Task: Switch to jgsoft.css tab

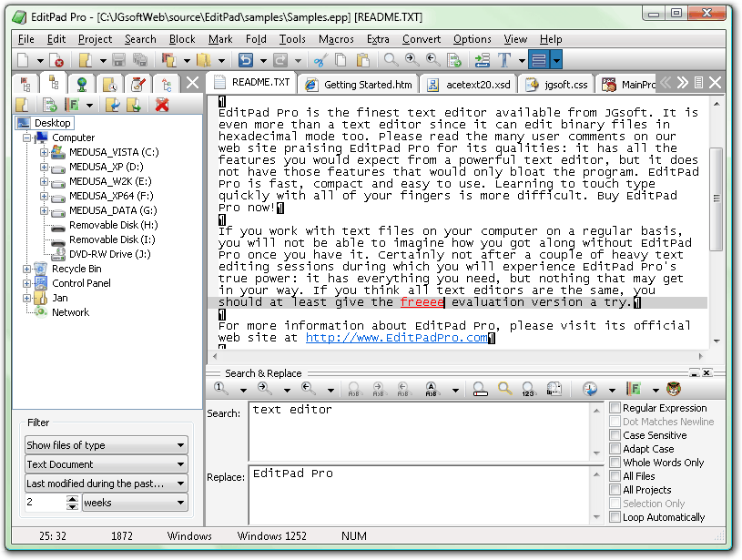Action: [x=556, y=85]
